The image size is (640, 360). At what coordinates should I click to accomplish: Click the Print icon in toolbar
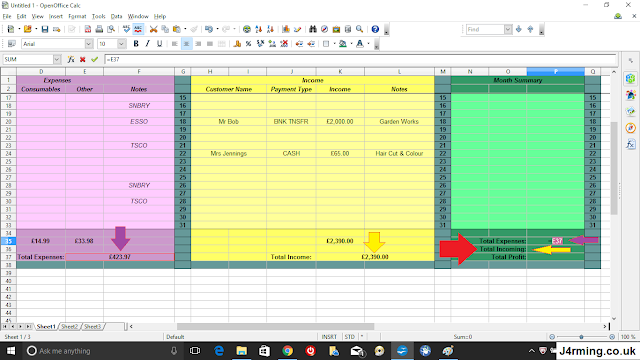click(x=99, y=29)
